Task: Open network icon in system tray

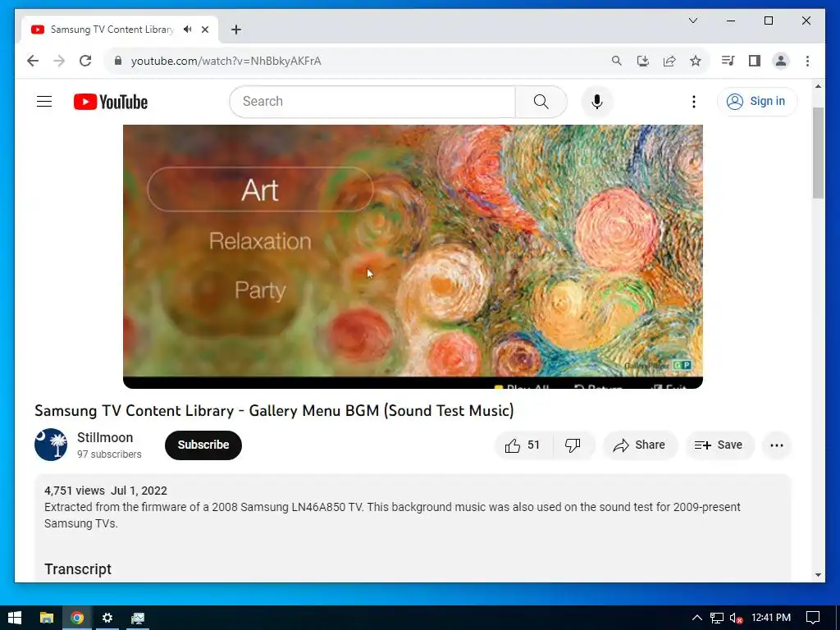Action: tap(717, 618)
